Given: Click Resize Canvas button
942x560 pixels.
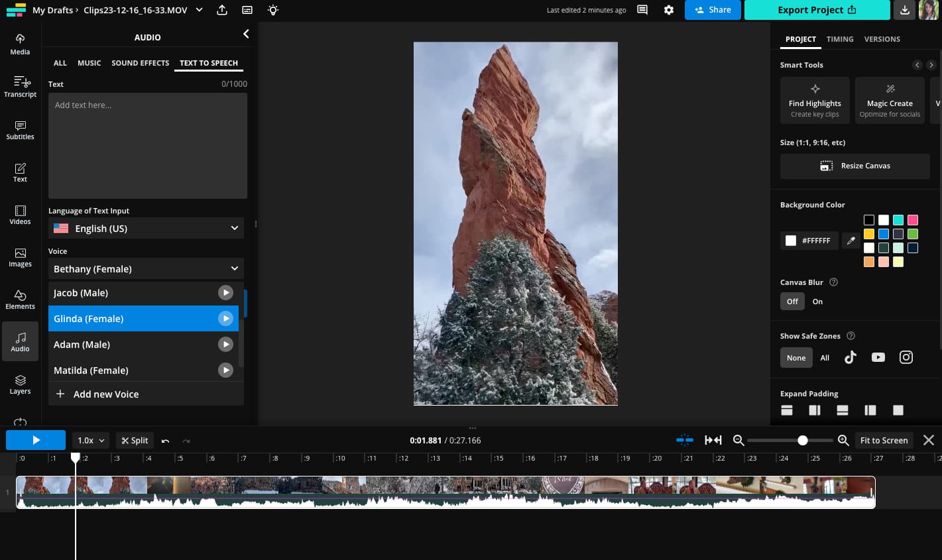Looking at the screenshot, I should [855, 166].
